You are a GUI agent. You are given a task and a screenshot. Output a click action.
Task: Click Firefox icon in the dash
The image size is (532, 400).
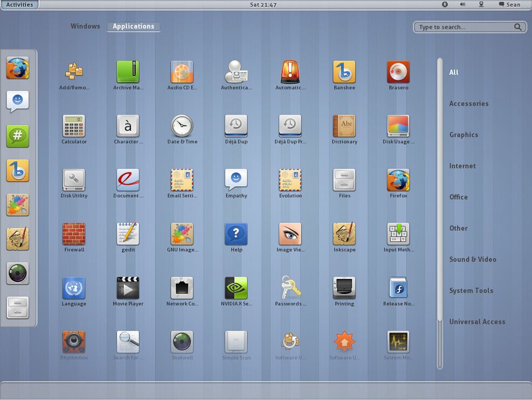click(18, 68)
